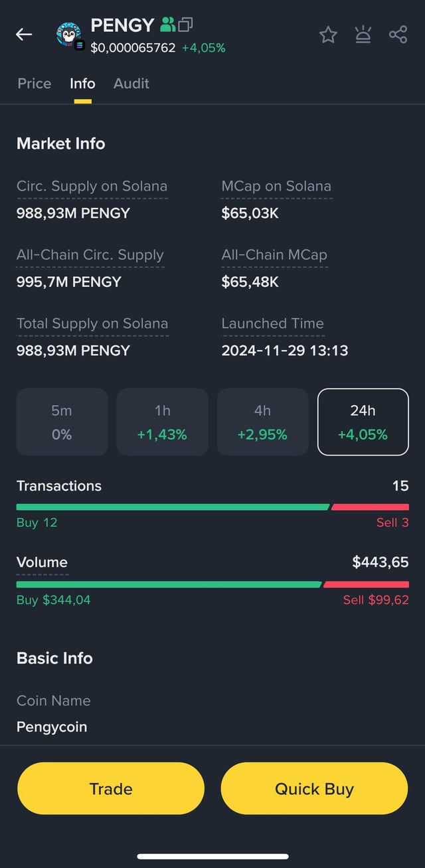
Task: Tap the back arrow icon
Action: (24, 35)
